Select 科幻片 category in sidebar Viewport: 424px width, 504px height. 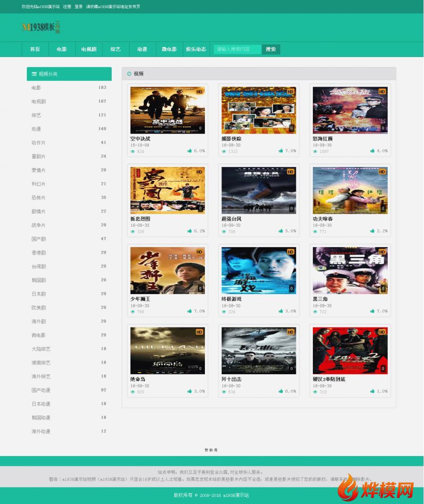tap(69, 184)
